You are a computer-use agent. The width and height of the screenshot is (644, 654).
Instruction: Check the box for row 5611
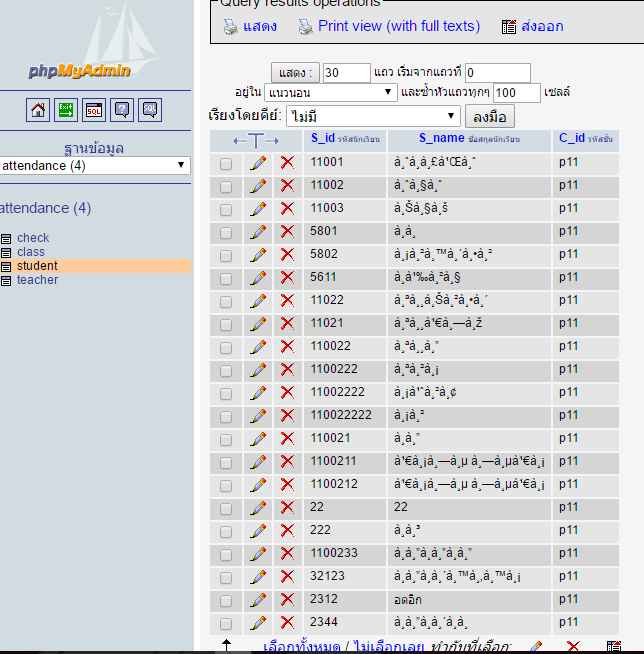226,279
